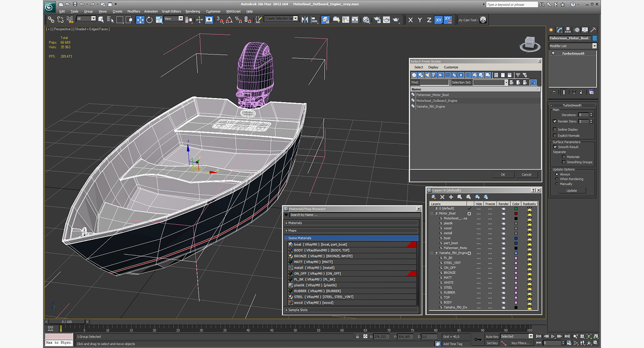Open the Graph Editors menu
This screenshot has height=348, width=644.
(171, 11)
